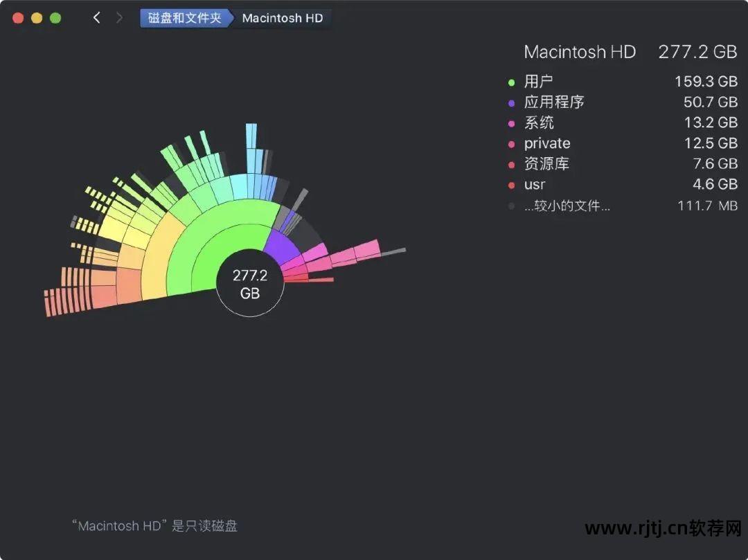Click the 系统 legend row
The image size is (748, 560).
tap(540, 123)
